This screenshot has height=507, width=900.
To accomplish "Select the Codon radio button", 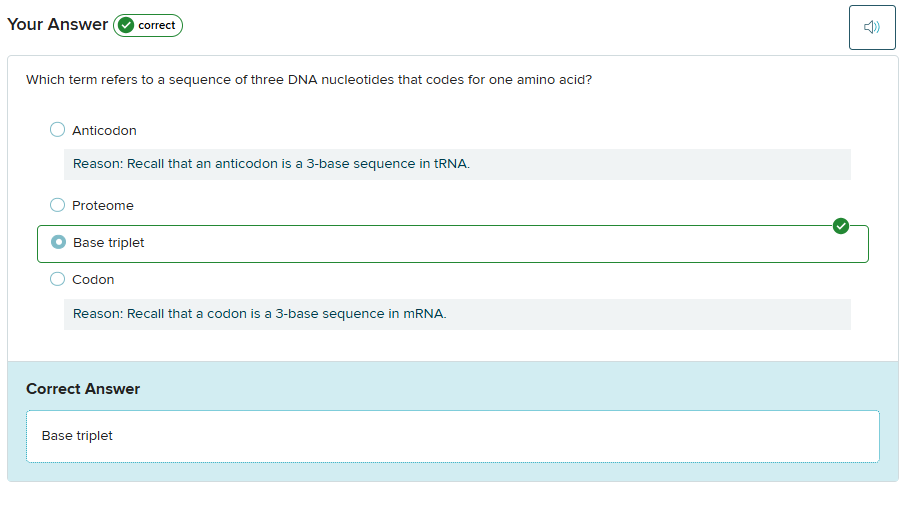I will (57, 279).
